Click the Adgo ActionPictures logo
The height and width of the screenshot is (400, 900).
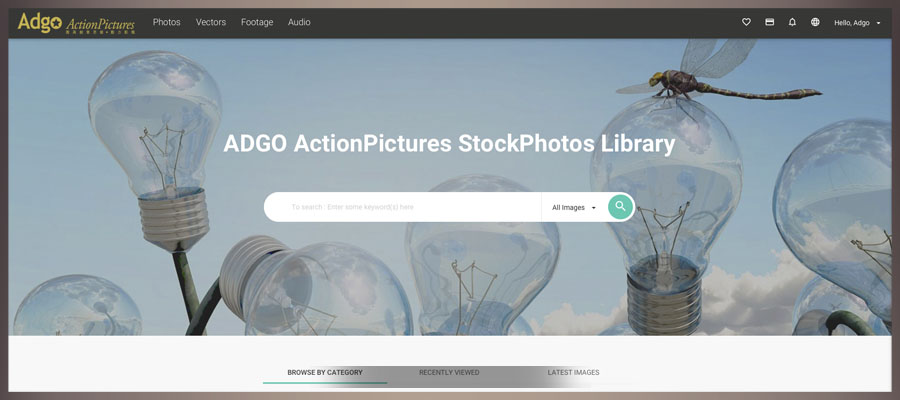(76, 23)
